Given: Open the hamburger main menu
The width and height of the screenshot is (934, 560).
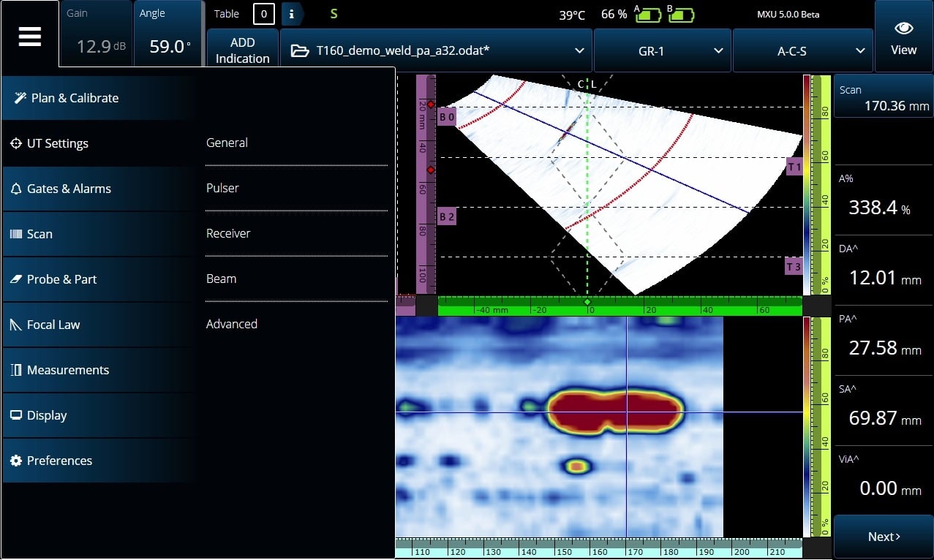Looking at the screenshot, I should pos(29,34).
